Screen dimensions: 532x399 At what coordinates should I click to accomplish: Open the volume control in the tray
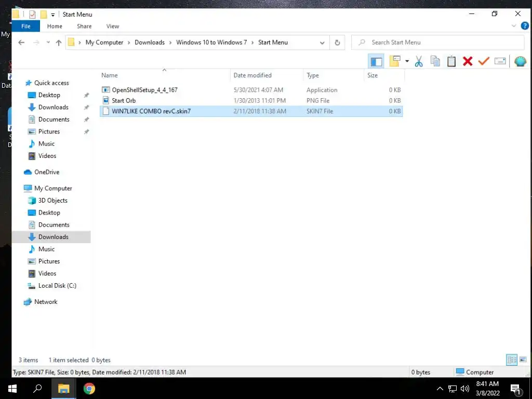pos(465,389)
